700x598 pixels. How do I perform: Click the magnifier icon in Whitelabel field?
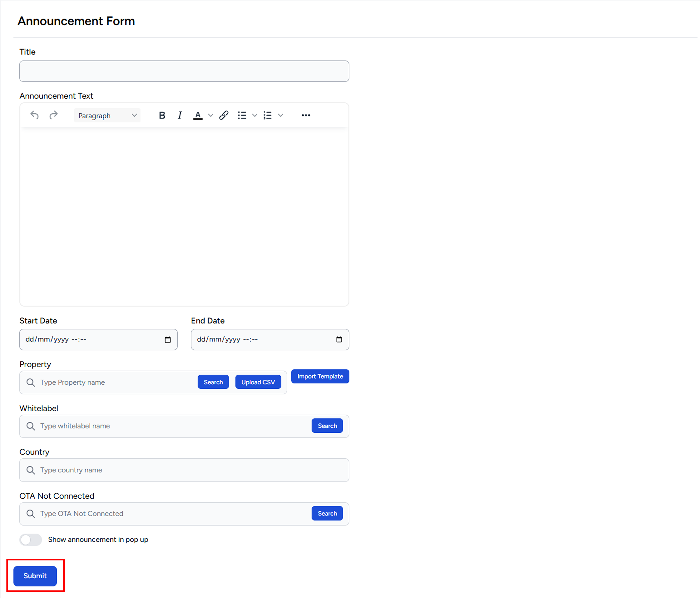tap(30, 426)
